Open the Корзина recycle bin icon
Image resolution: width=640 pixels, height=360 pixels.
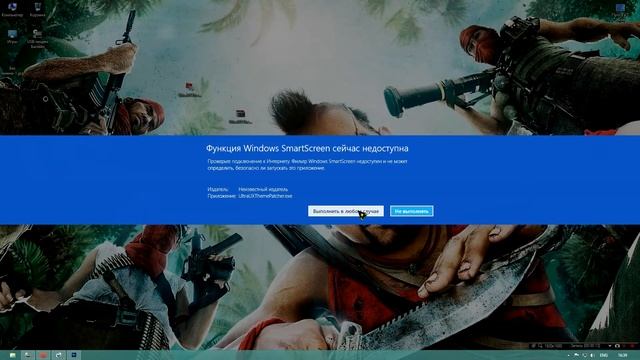pos(38,9)
